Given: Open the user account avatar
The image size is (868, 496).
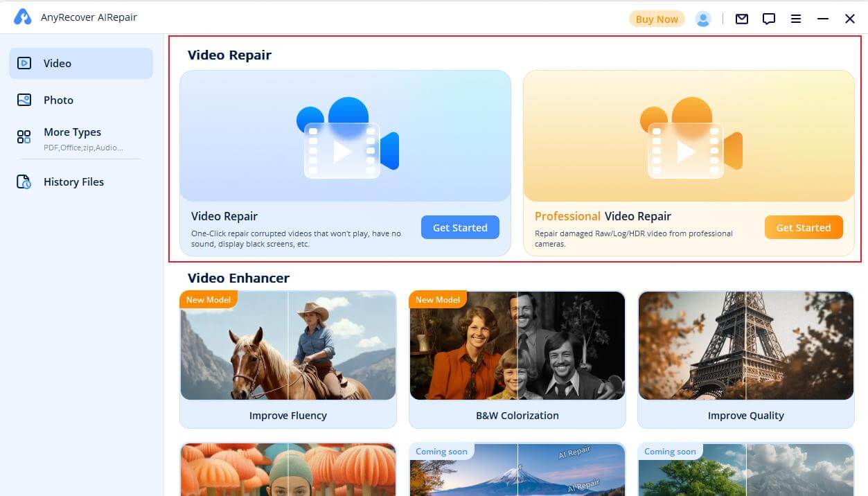Looking at the screenshot, I should pyautogui.click(x=703, y=19).
